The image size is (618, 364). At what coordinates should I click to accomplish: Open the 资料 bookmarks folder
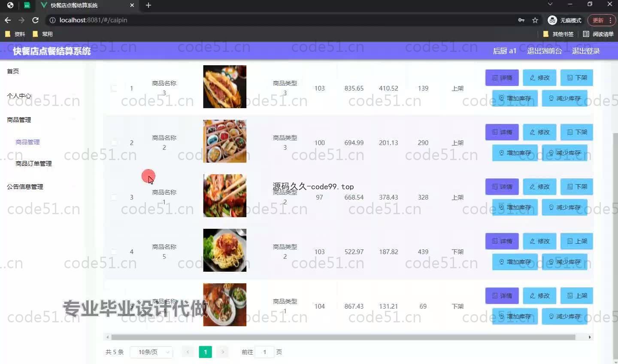pyautogui.click(x=15, y=34)
